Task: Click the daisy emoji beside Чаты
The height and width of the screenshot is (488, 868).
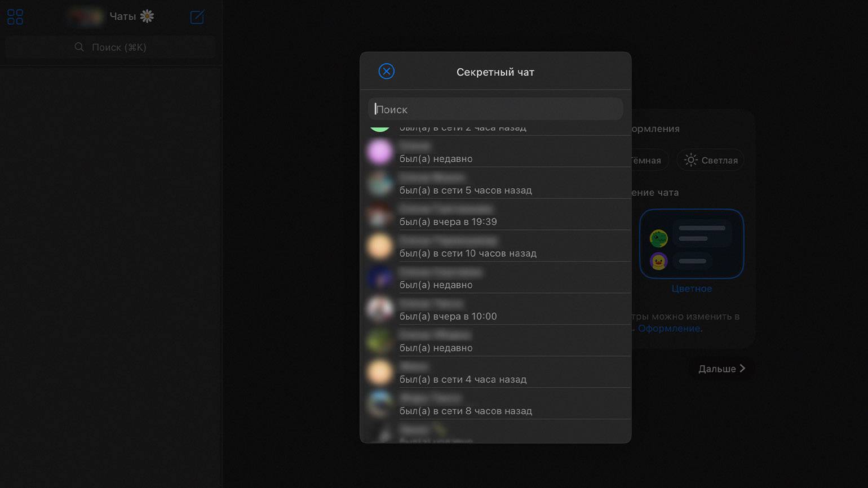Action: pyautogui.click(x=147, y=16)
